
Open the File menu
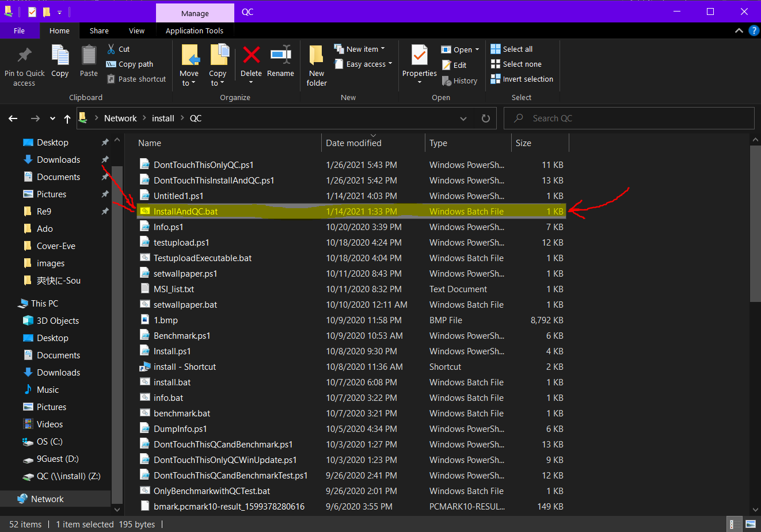click(x=19, y=31)
